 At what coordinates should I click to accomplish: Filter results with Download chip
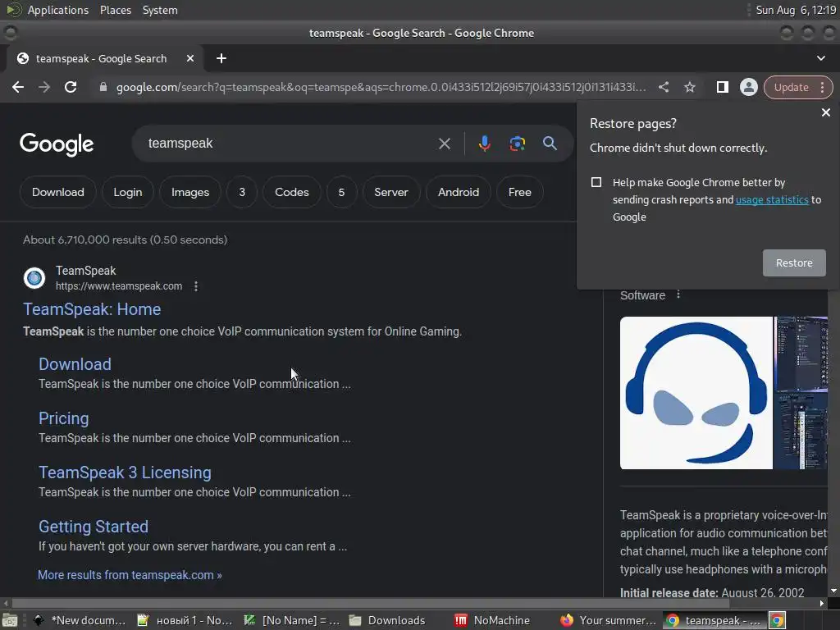(x=58, y=192)
